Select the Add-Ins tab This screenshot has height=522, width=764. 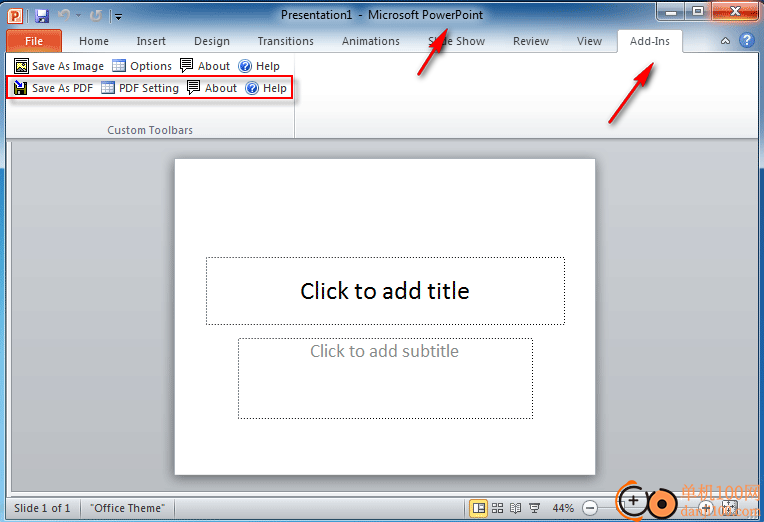pyautogui.click(x=649, y=41)
